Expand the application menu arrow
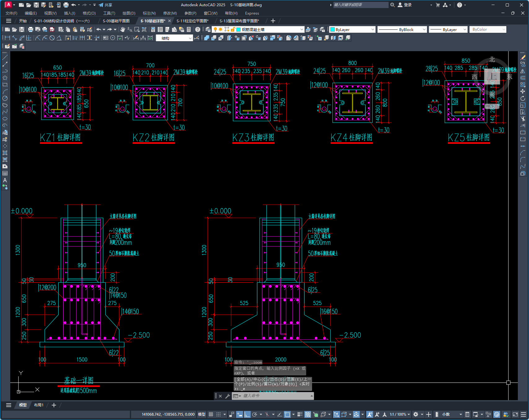 pyautogui.click(x=14, y=5)
